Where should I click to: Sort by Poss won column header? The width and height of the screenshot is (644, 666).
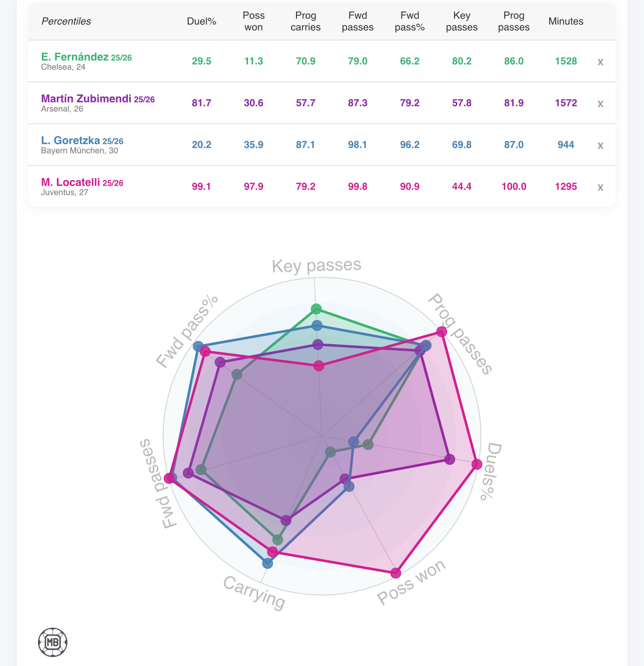pyautogui.click(x=254, y=21)
